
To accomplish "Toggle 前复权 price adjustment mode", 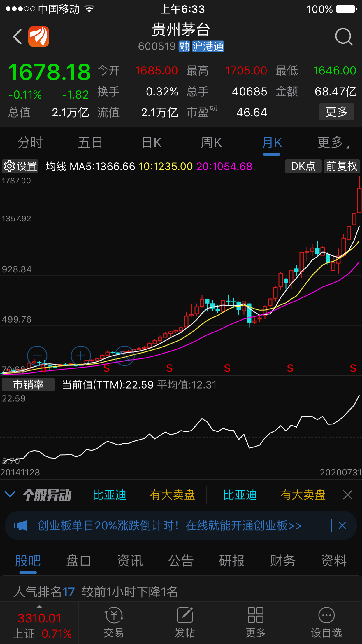I will pos(342,166).
